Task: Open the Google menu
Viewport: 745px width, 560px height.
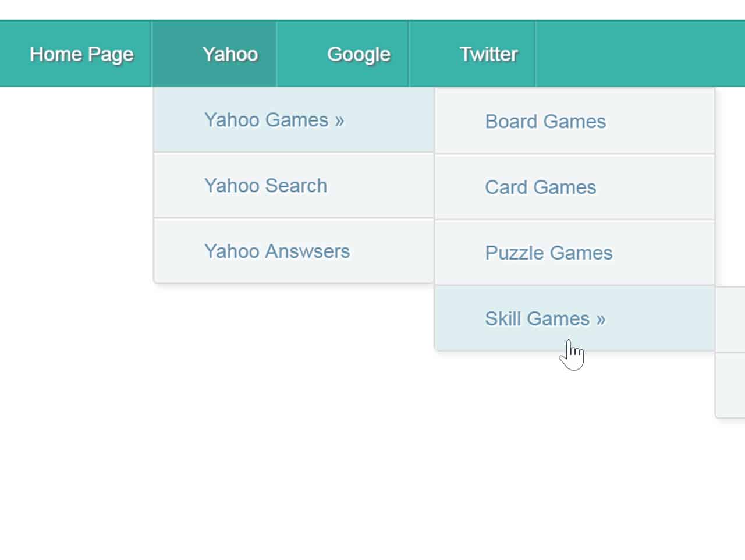Action: coord(359,54)
